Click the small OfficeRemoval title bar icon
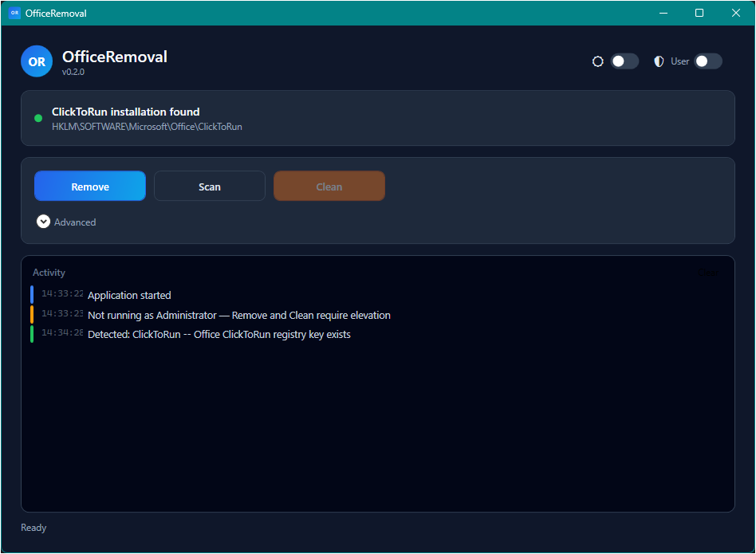 point(14,13)
